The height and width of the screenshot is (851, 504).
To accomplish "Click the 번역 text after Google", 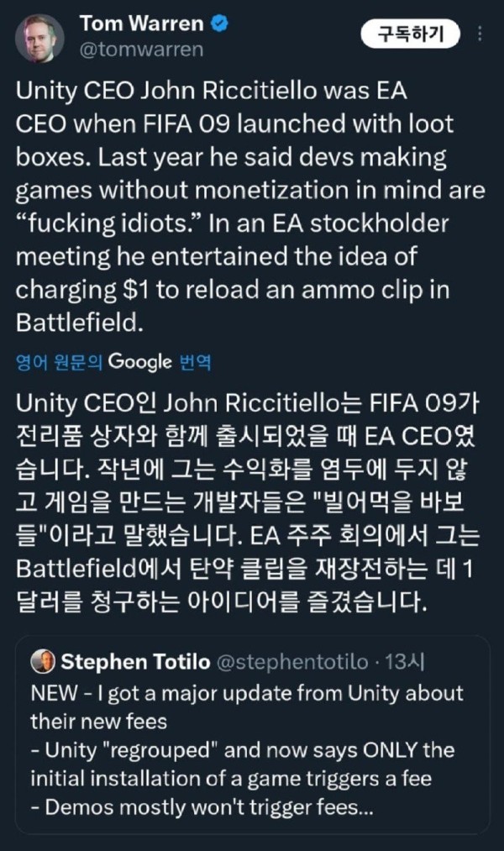I will tap(196, 362).
